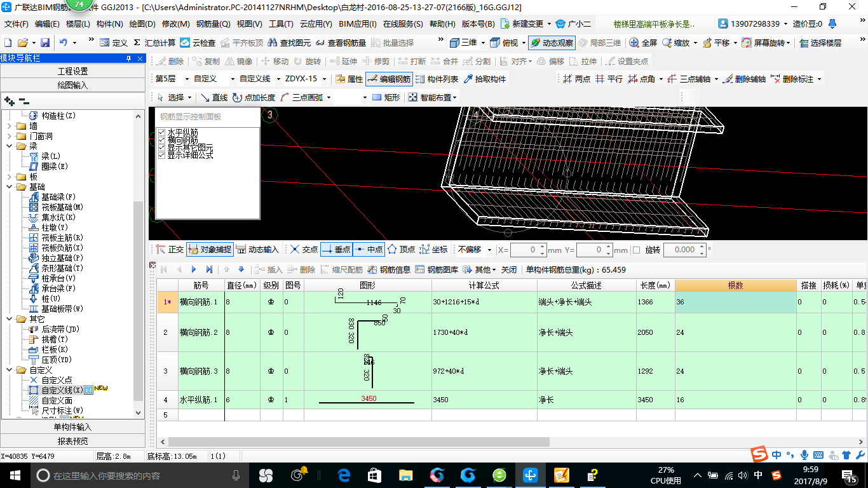Click the 报表预览 panel button
This screenshot has height=488, width=868.
(73, 441)
